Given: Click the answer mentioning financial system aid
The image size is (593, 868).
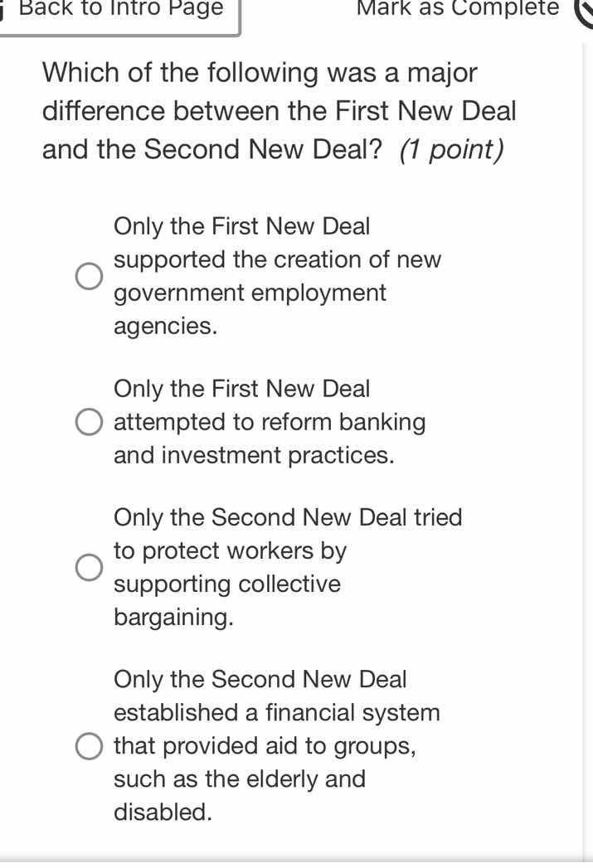Looking at the screenshot, I should pyautogui.click(x=276, y=745).
